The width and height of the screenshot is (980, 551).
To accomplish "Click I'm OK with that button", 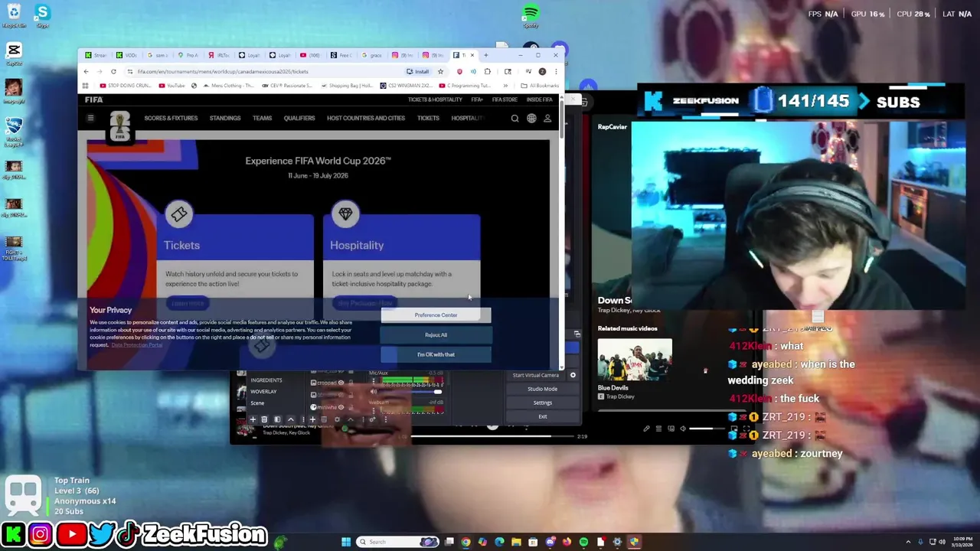I will point(436,354).
